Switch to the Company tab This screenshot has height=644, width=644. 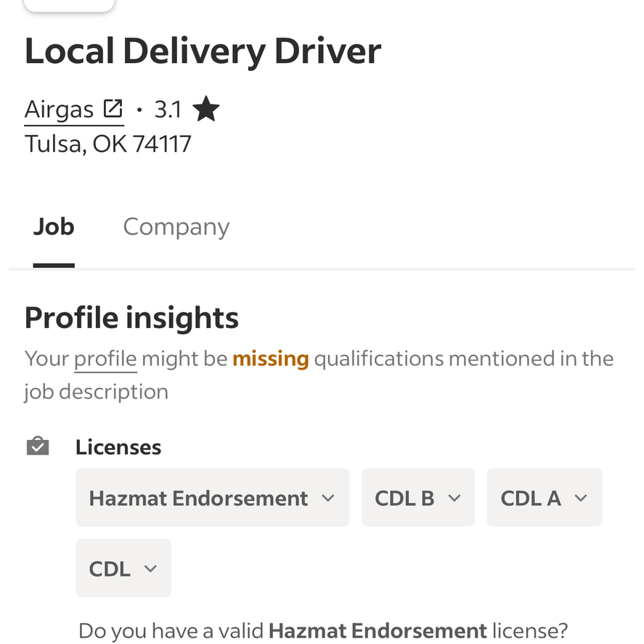[176, 227]
